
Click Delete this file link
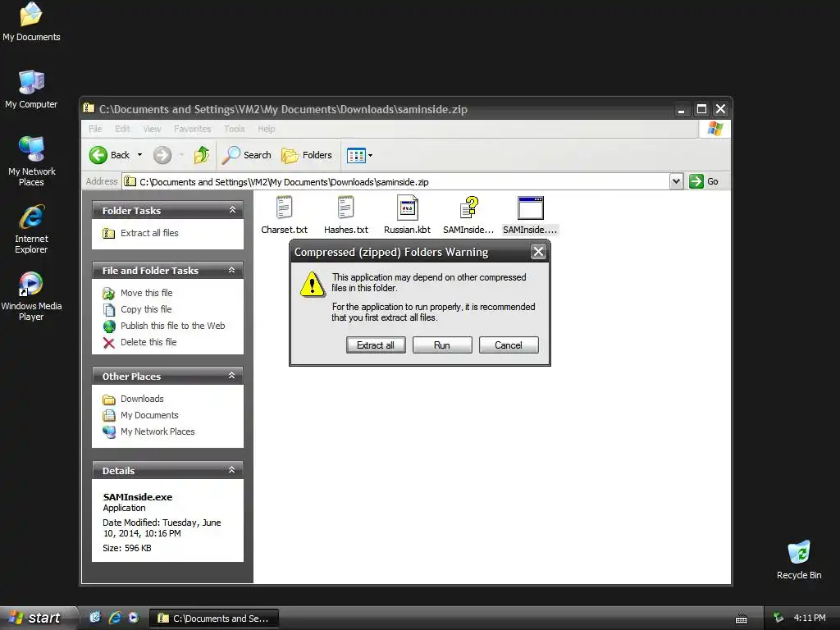(x=148, y=342)
